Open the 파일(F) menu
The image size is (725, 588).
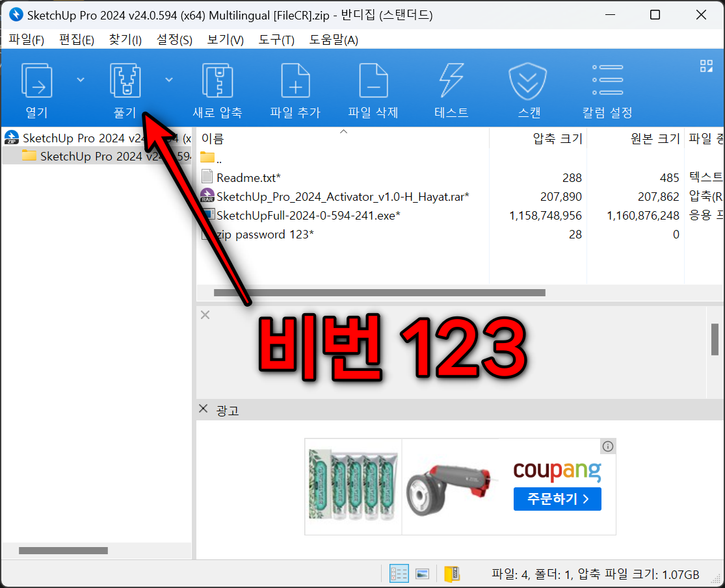[x=27, y=40]
